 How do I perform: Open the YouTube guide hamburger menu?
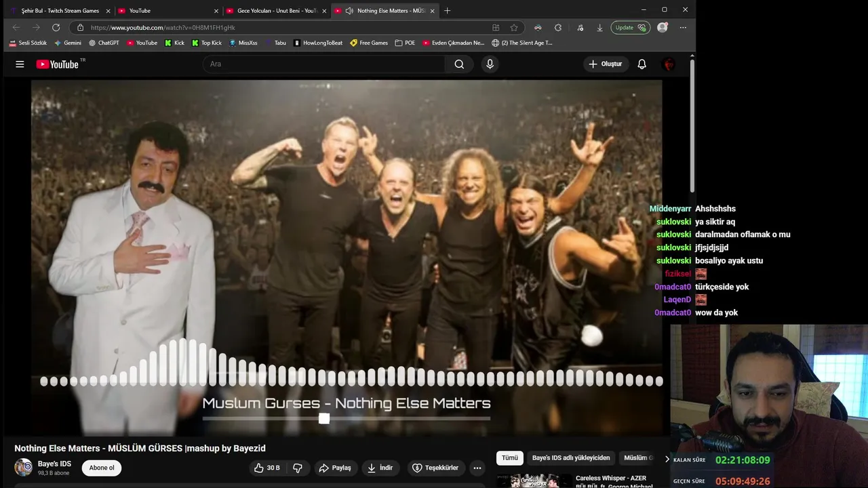(20, 64)
